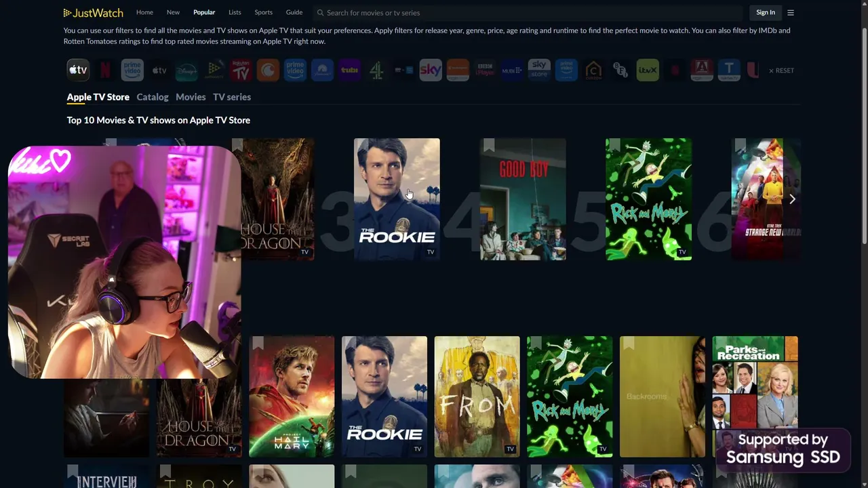The height and width of the screenshot is (488, 868).
Task: Bookmark The Rookie in the Top 10 row
Action: pyautogui.click(x=363, y=145)
